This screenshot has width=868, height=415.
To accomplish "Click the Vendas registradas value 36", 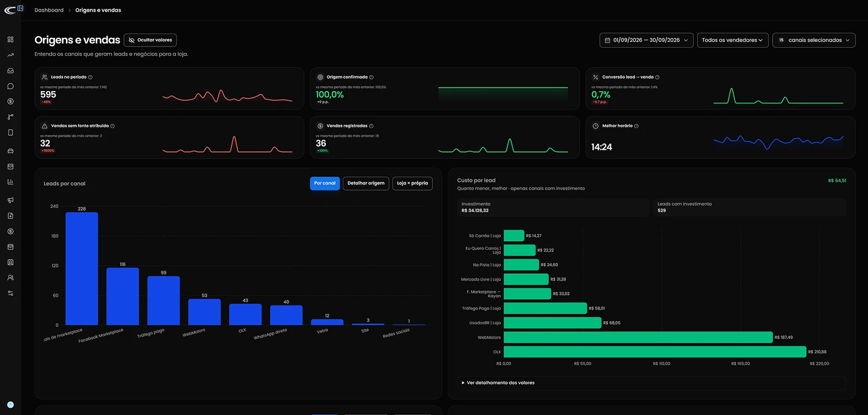I will click(x=321, y=144).
